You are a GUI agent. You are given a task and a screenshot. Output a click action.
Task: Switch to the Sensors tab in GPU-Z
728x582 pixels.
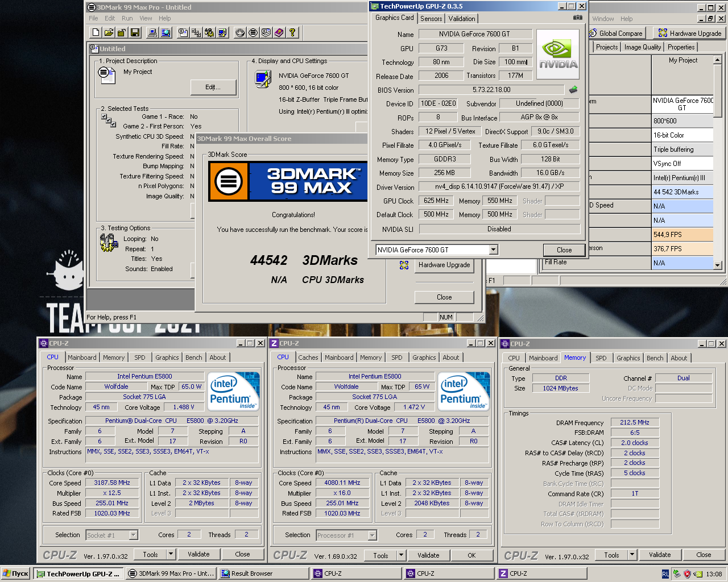(431, 18)
